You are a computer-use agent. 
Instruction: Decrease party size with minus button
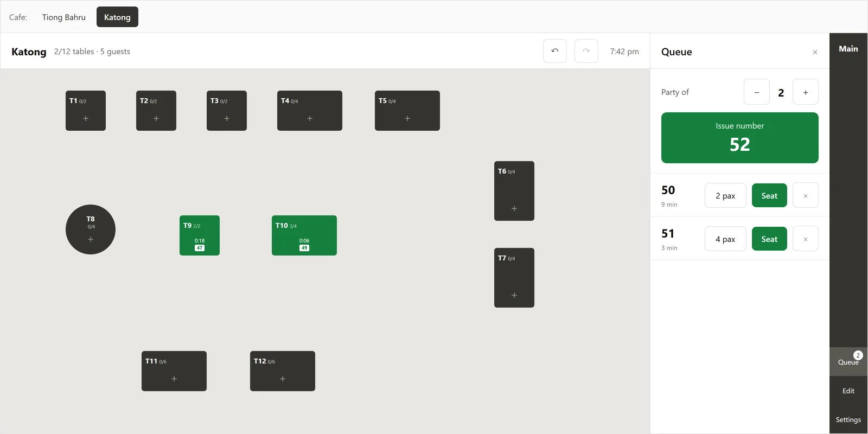pos(757,92)
